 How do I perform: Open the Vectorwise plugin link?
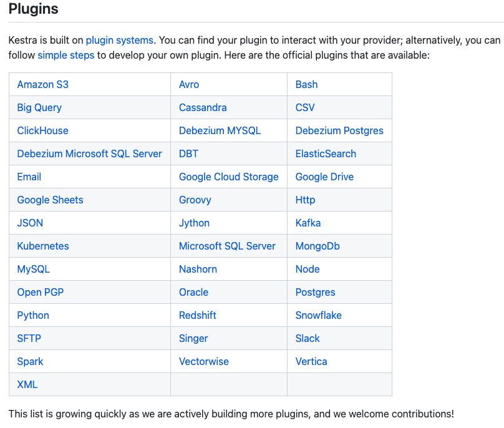(204, 362)
